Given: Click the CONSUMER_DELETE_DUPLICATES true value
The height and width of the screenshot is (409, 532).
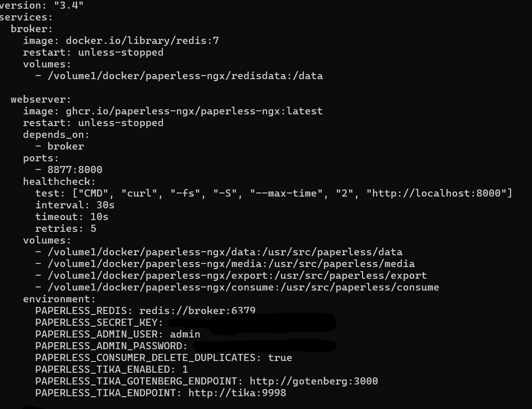Looking at the screenshot, I should click(280, 358).
